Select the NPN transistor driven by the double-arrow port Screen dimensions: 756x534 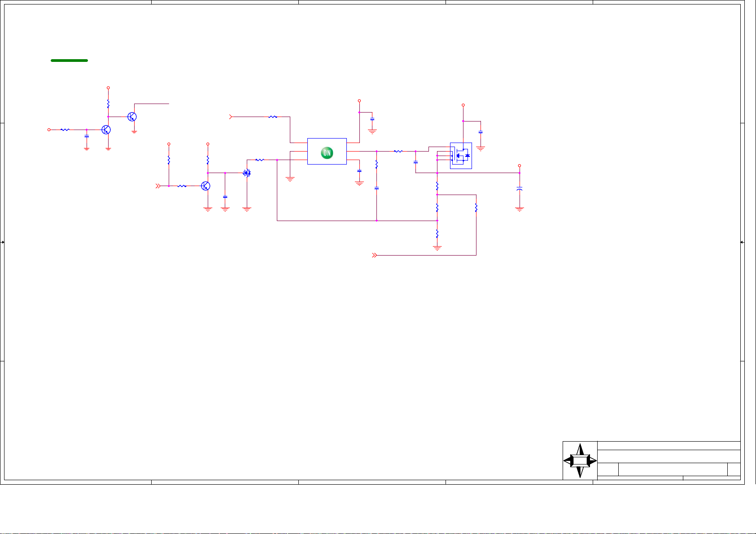(x=205, y=186)
